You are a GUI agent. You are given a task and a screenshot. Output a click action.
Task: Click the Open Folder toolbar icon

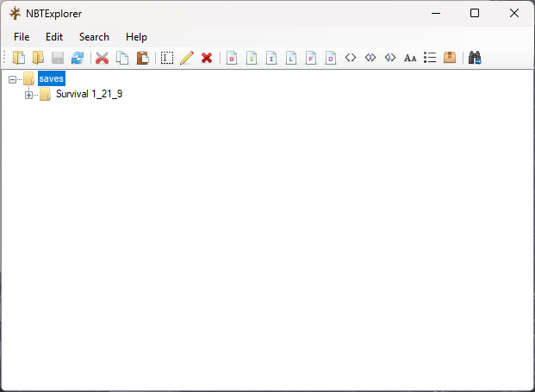click(38, 58)
